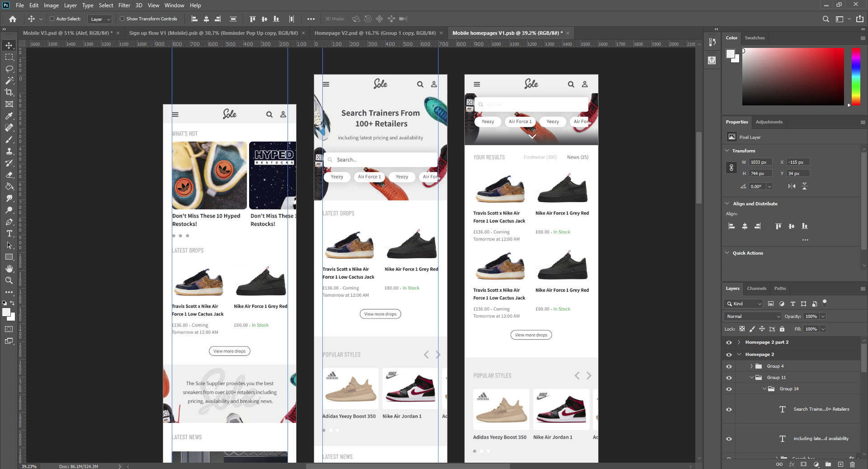
Task: Switch to the Swatches tab
Action: (755, 38)
